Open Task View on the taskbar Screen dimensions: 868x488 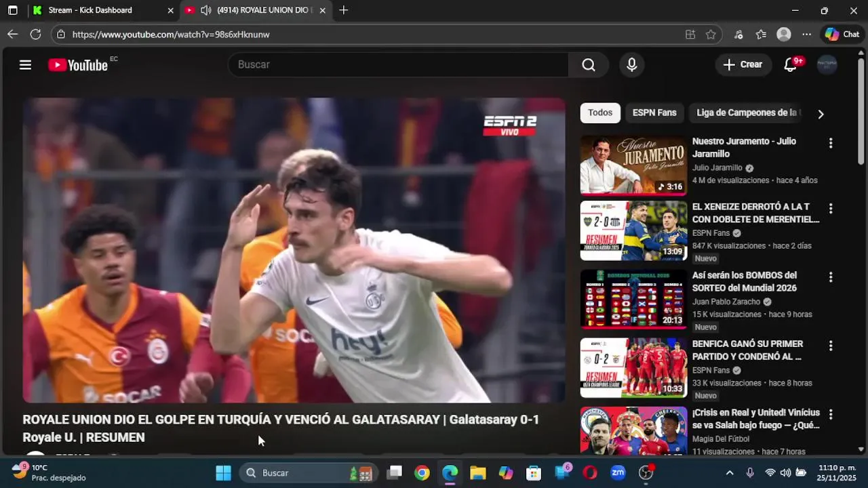coord(395,472)
